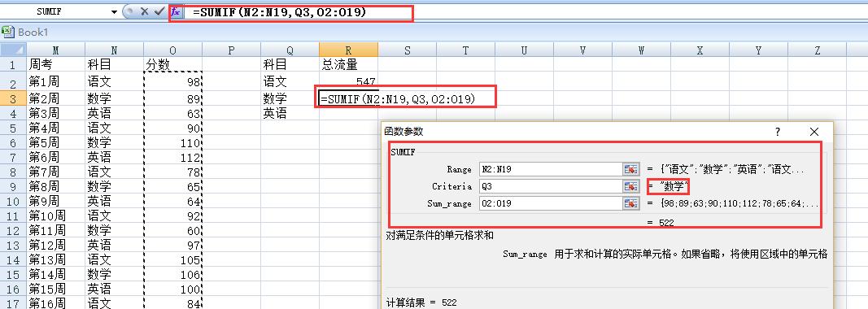868x309 pixels.
Task: Click the Range input field N2:N19
Action: 552,169
